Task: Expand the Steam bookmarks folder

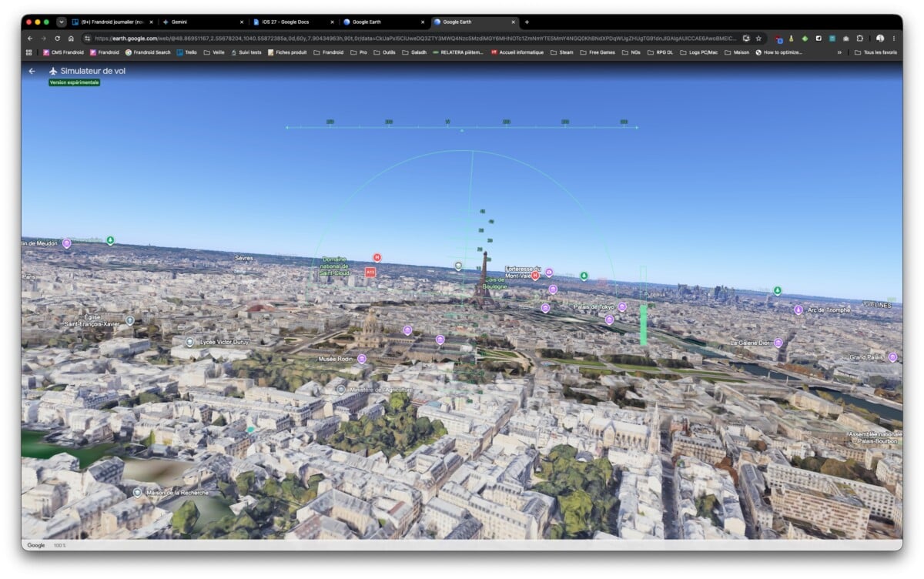Action: [x=562, y=52]
